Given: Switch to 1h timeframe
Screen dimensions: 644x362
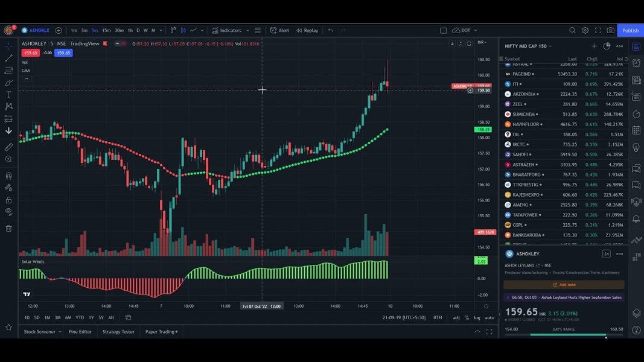Looking at the screenshot, I should [x=130, y=30].
